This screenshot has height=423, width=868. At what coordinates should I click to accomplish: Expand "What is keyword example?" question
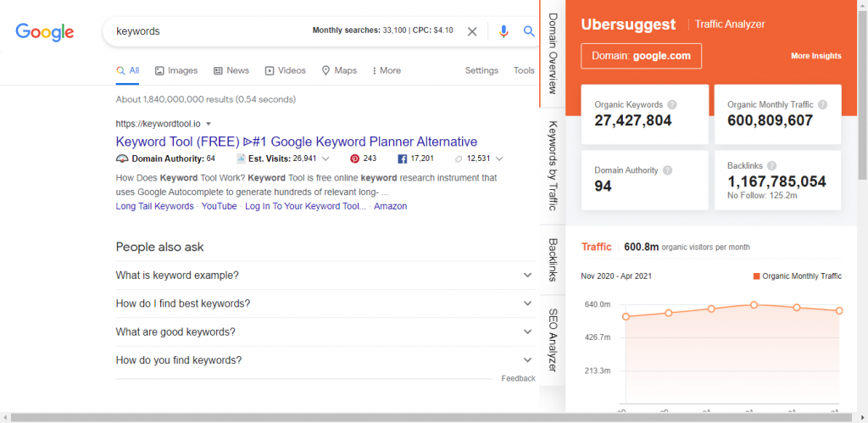pyautogui.click(x=325, y=276)
